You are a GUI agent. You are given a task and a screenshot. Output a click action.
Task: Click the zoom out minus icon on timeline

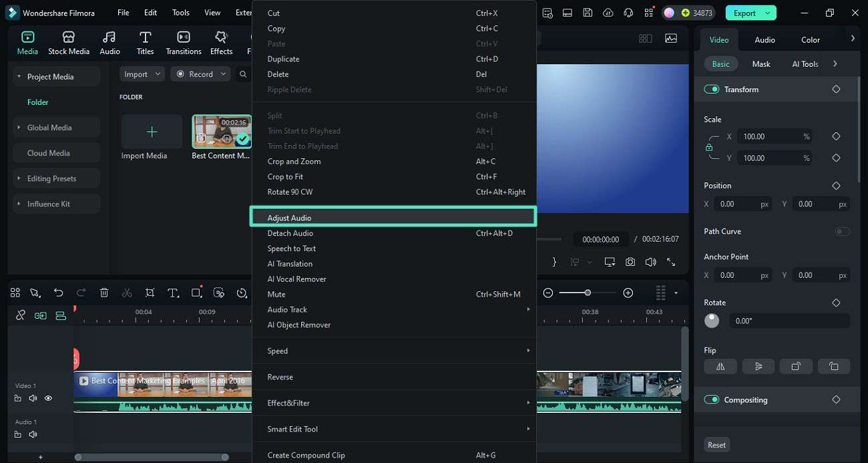(x=548, y=293)
